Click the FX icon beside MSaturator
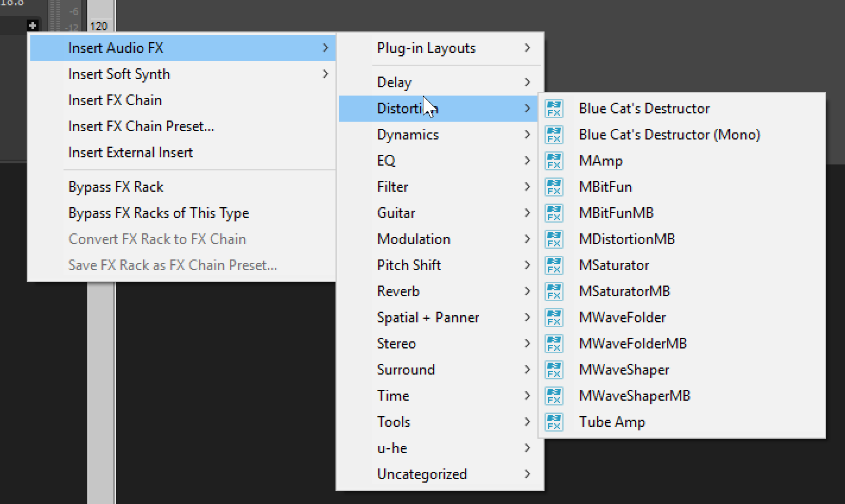Viewport: 845px width, 504px height. [553, 265]
